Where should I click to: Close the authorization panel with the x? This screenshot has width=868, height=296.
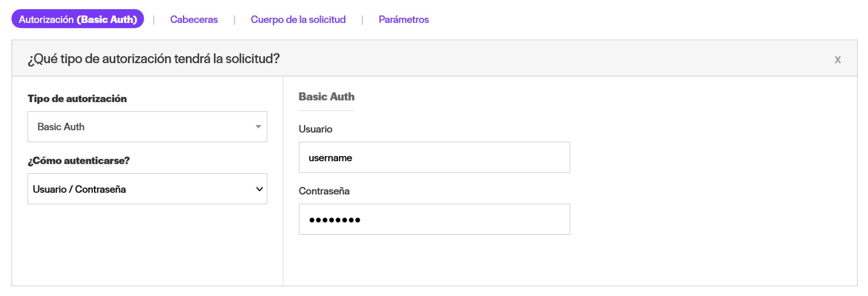pos(837,60)
